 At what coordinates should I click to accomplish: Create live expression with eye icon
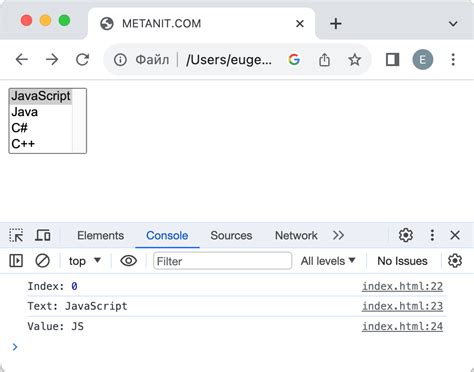click(129, 261)
